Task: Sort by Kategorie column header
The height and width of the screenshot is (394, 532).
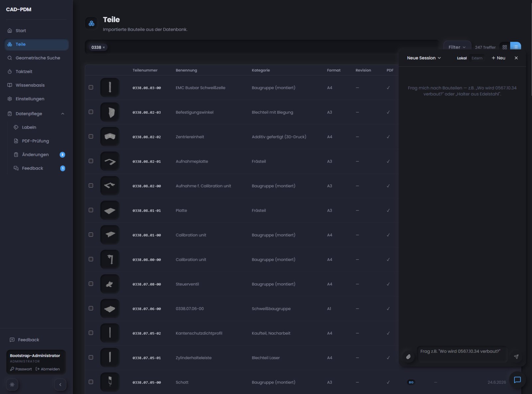Action: 261,70
